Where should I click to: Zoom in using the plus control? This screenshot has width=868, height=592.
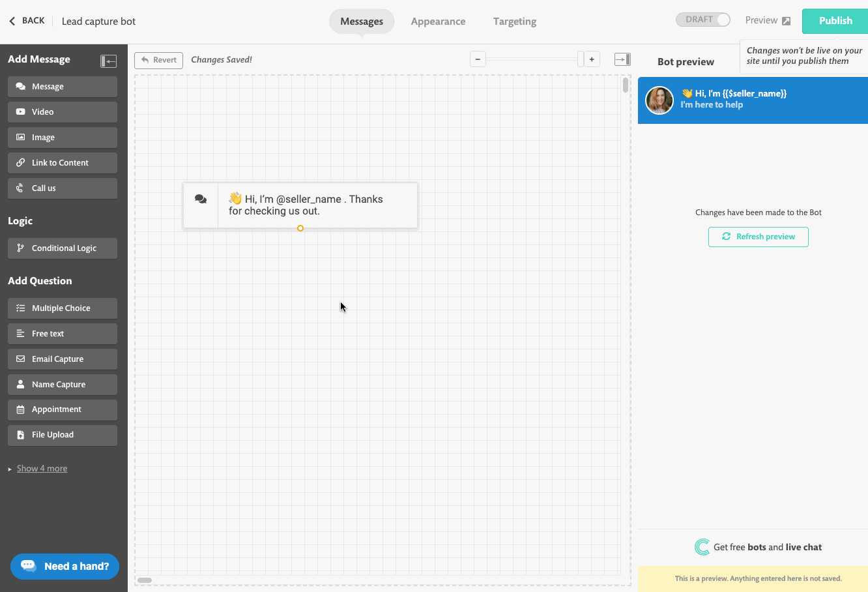click(x=591, y=59)
